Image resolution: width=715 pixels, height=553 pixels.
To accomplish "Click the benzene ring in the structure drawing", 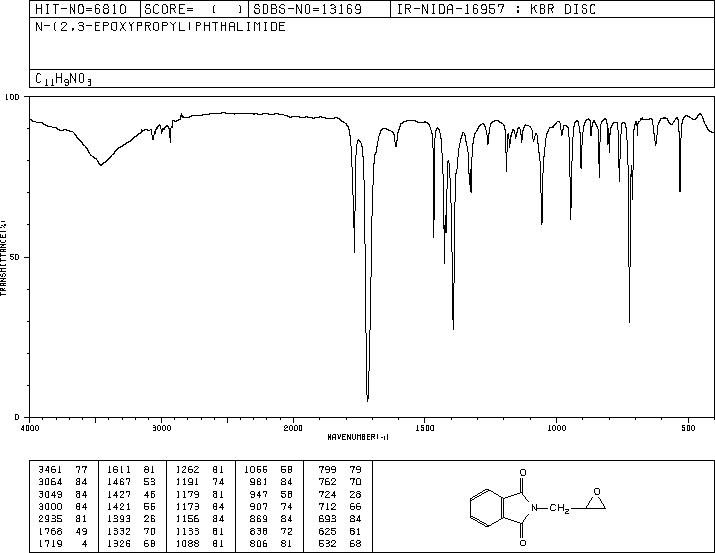I will [x=486, y=508].
